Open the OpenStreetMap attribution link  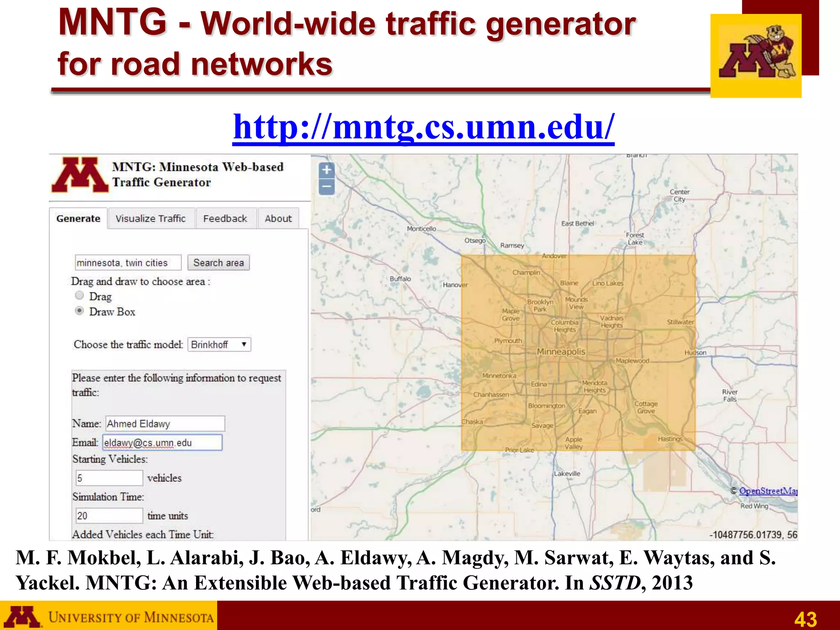pos(768,491)
